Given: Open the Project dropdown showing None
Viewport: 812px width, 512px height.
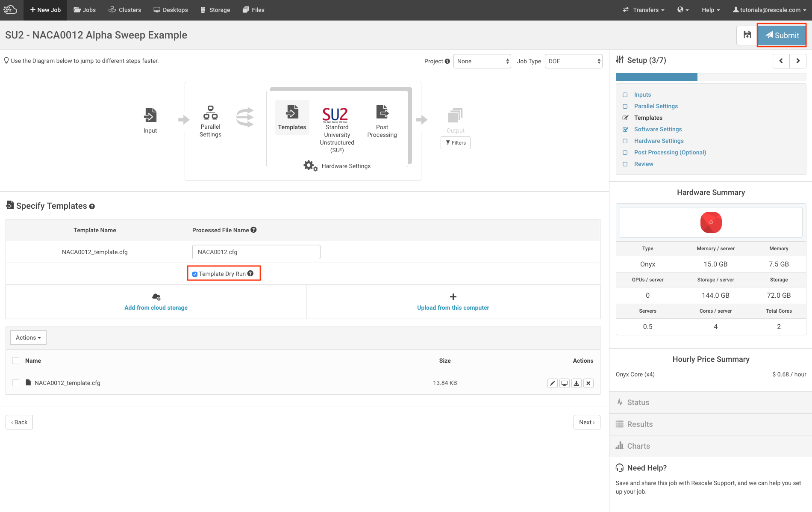Looking at the screenshot, I should click(x=482, y=61).
